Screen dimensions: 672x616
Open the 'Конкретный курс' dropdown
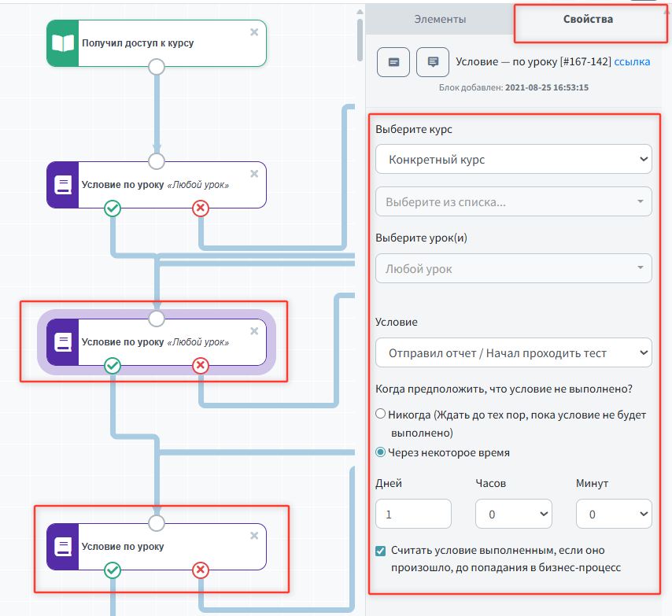point(513,160)
